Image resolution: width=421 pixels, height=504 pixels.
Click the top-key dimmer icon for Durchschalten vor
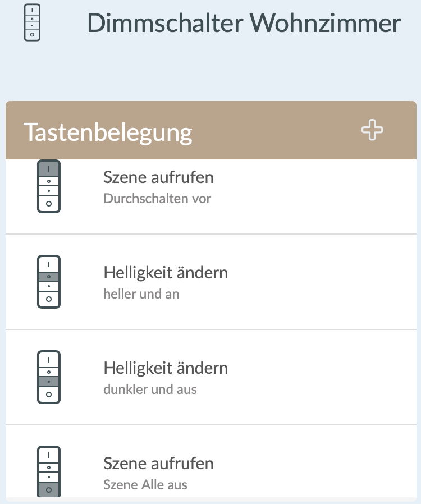coord(49,186)
